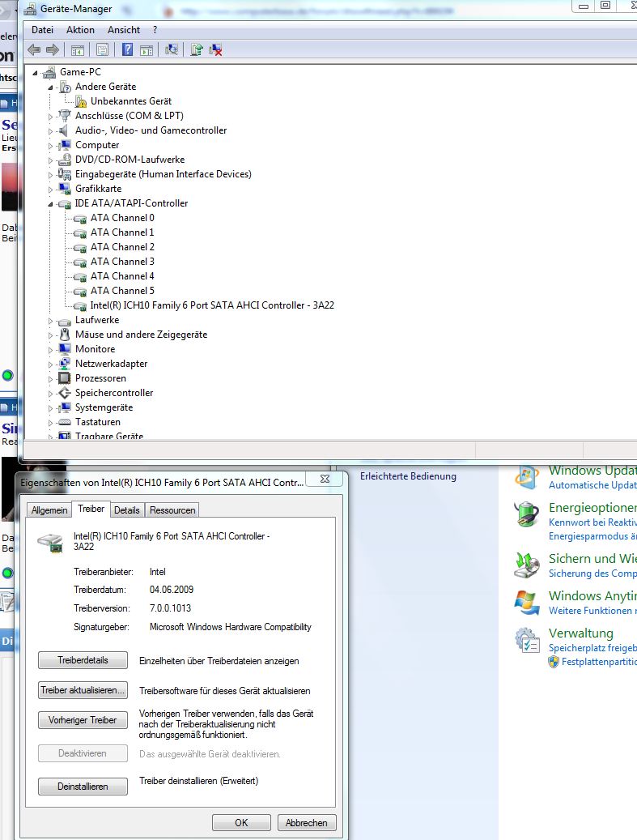Open the Properties toolbar icon

pyautogui.click(x=102, y=50)
